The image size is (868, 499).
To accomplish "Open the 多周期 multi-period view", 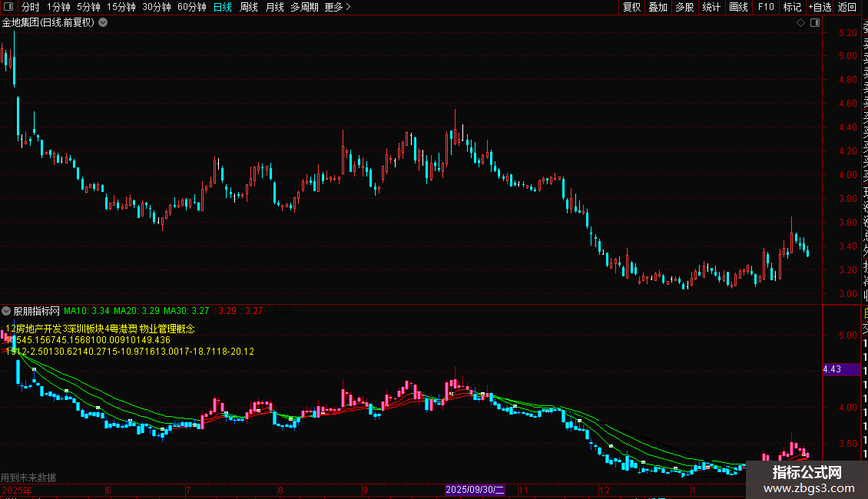I will tap(304, 7).
